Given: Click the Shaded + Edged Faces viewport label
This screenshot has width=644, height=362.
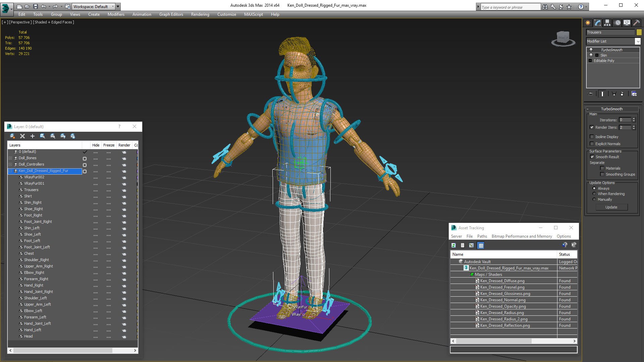Looking at the screenshot, I should (x=54, y=22).
